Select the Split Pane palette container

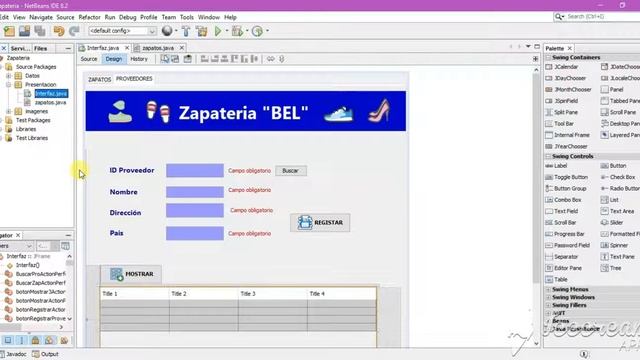coord(562,112)
